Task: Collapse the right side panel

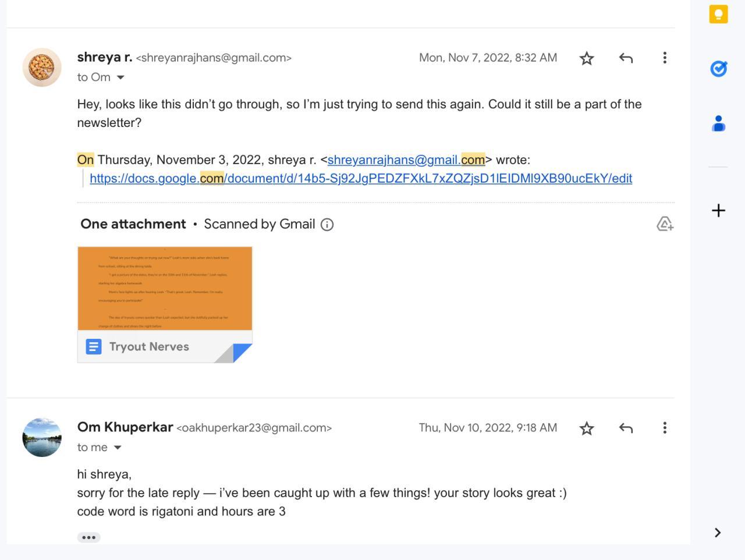Action: 718,533
